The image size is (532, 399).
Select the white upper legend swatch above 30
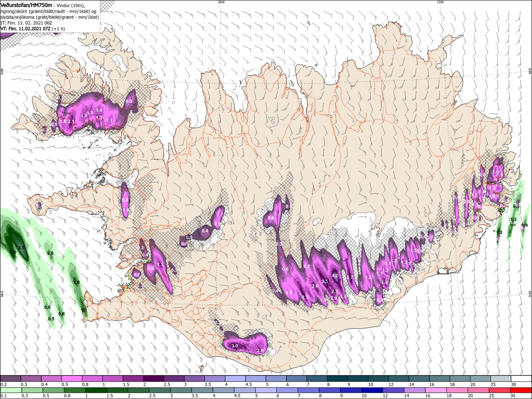tap(521, 379)
